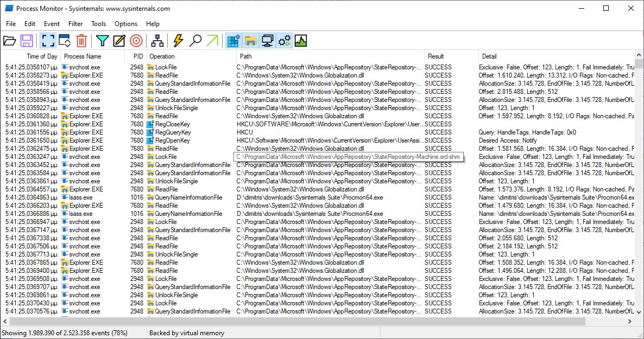644x339 pixels.
Task: Click the svchost.exe icon at 5:41:25,0370576
Action: pyautogui.click(x=65, y=311)
